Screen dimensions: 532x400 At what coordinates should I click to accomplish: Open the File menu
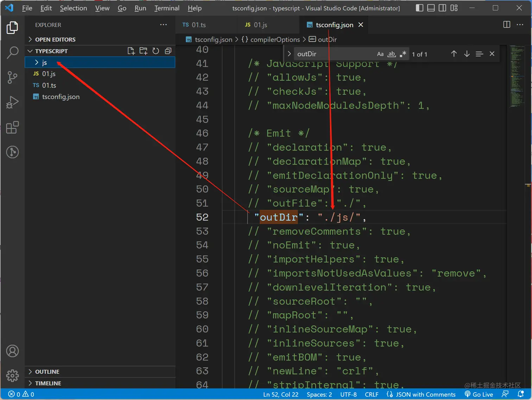(x=27, y=8)
